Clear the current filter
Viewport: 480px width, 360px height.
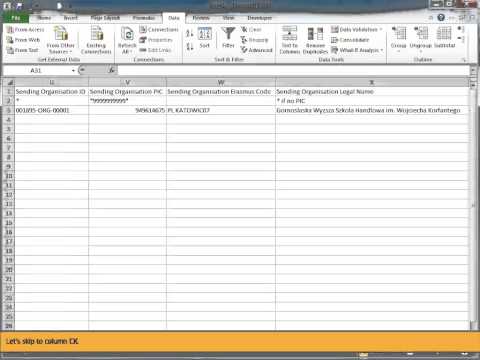coord(251,30)
